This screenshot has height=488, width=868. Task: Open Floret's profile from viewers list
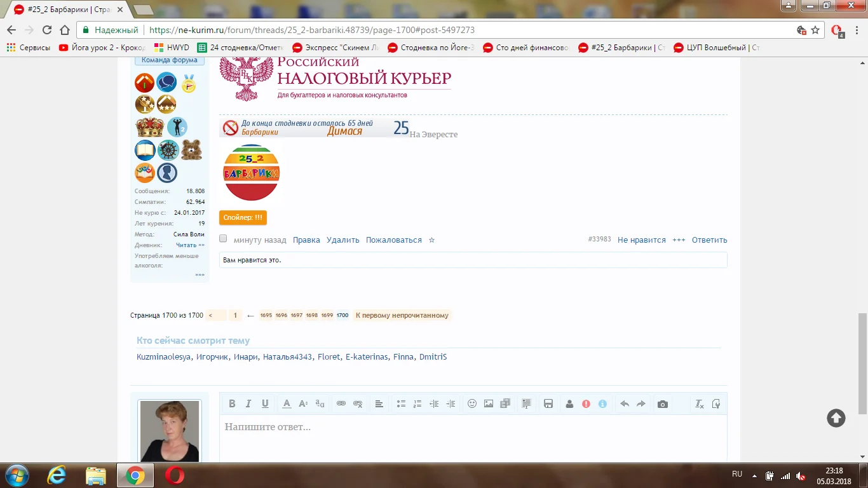(329, 357)
